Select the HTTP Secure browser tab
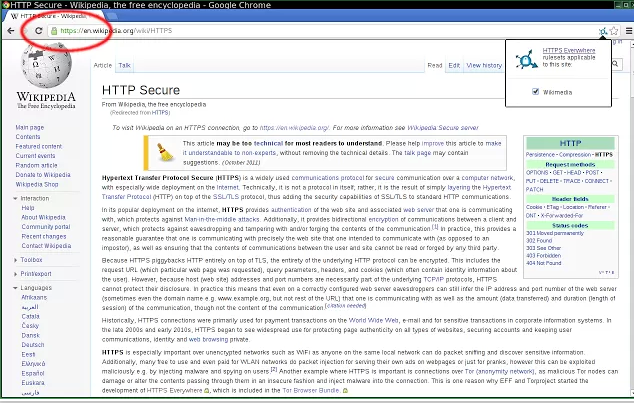 click(55, 16)
